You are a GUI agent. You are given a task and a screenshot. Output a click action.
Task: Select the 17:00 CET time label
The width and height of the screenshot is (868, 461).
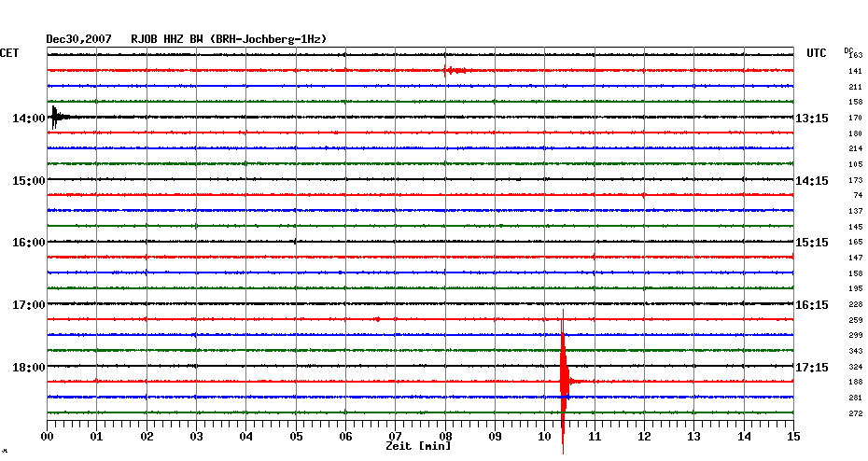pyautogui.click(x=29, y=305)
